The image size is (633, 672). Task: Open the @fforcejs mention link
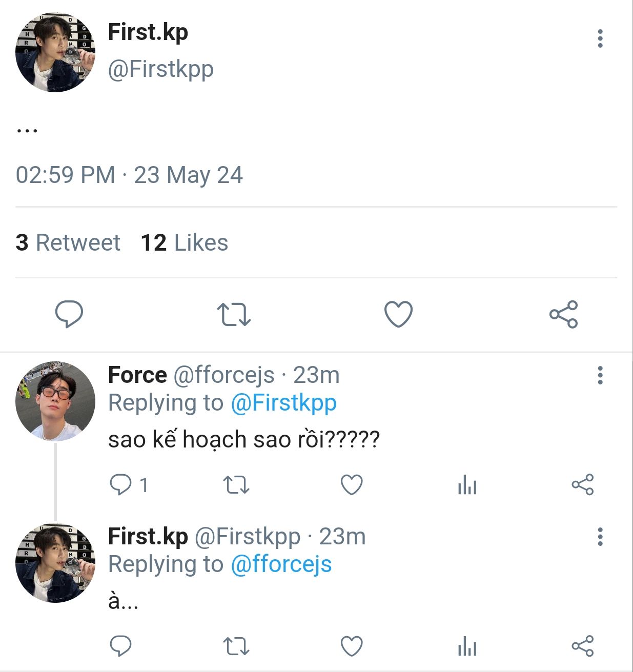coord(281,564)
